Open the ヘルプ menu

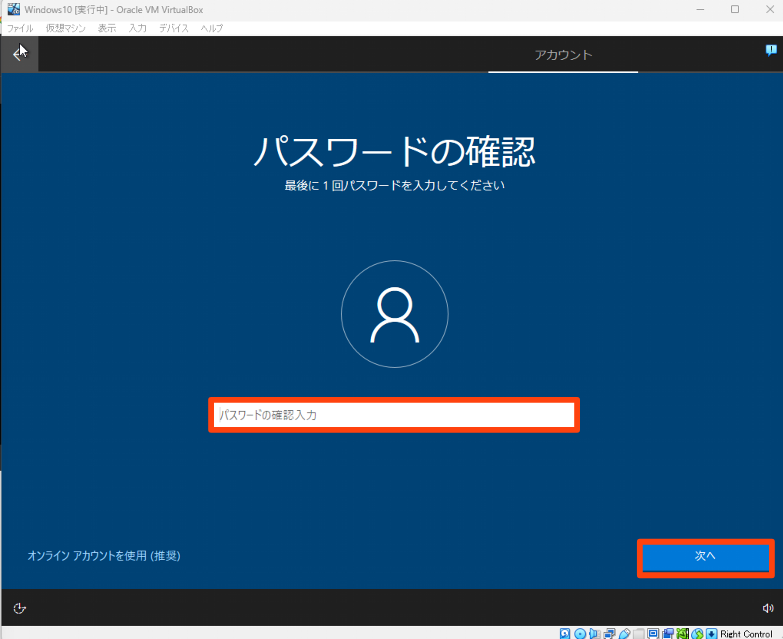tap(212, 28)
